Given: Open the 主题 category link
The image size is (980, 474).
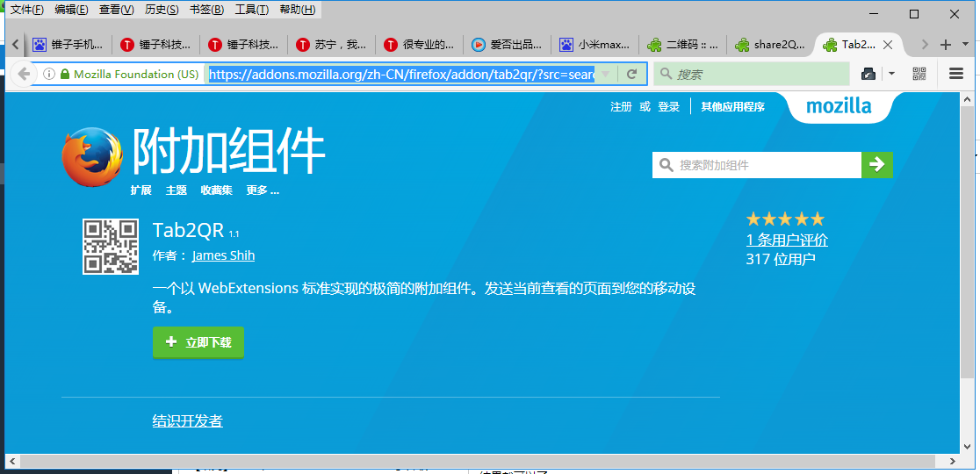Looking at the screenshot, I should (177, 190).
